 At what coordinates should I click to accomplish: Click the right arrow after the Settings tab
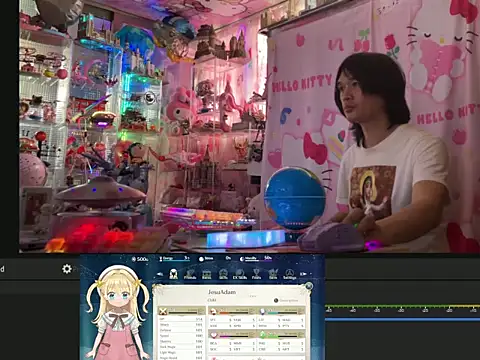point(303,274)
